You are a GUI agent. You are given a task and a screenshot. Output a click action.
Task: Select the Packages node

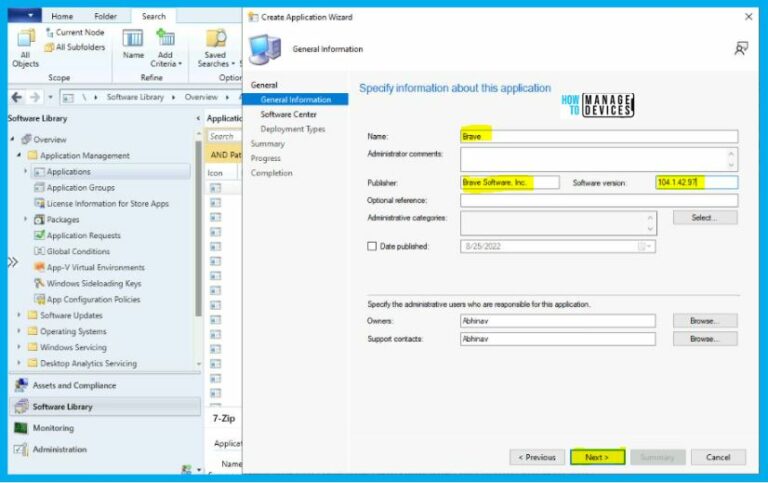tap(62, 219)
